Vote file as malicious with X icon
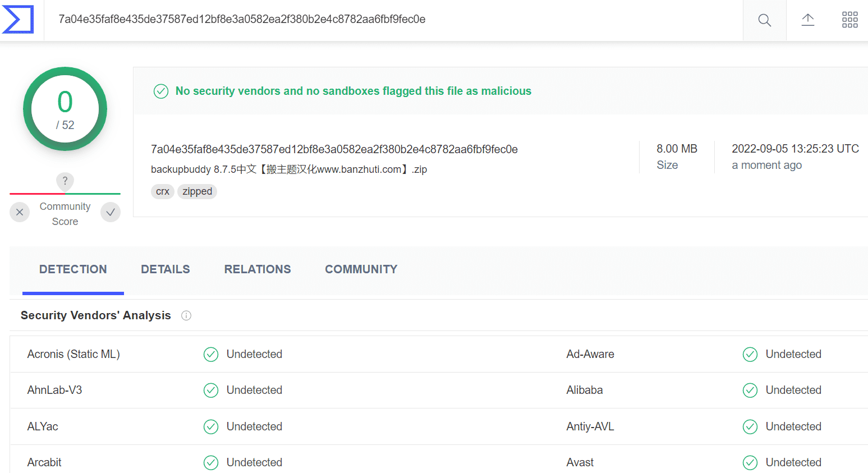868x473 pixels. 20,212
